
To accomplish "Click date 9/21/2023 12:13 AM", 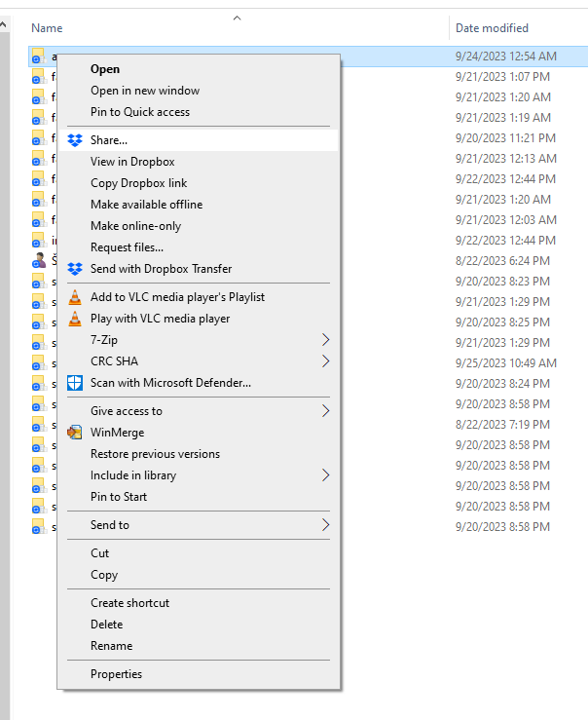I will point(506,159).
